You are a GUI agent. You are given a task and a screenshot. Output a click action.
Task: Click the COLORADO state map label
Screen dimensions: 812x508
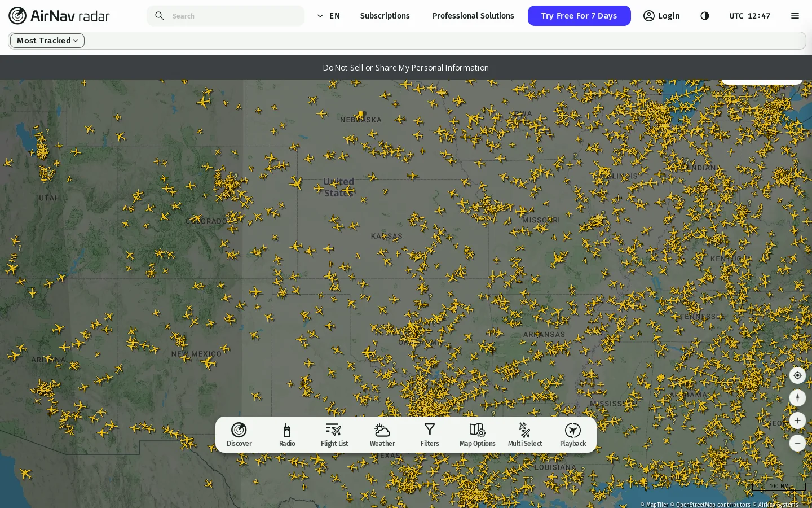point(206,221)
